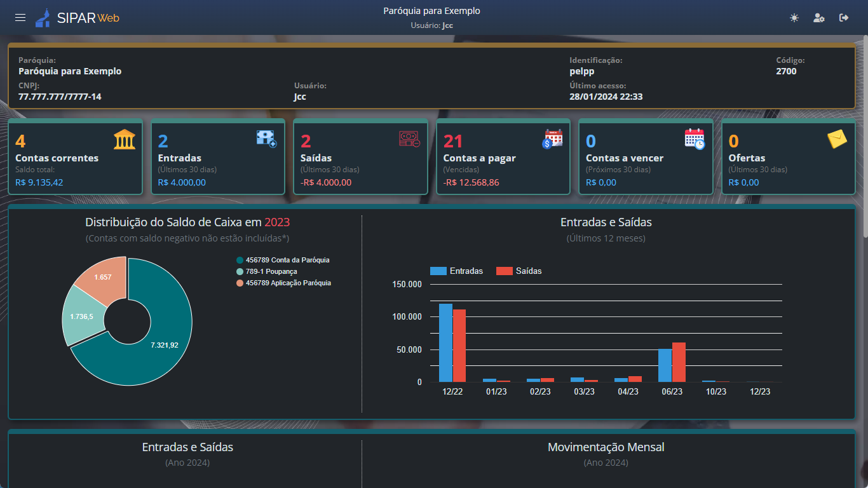Screen dimensions: 868x488
Task: Click the Saídas money-minus icon
Action: [x=409, y=139]
